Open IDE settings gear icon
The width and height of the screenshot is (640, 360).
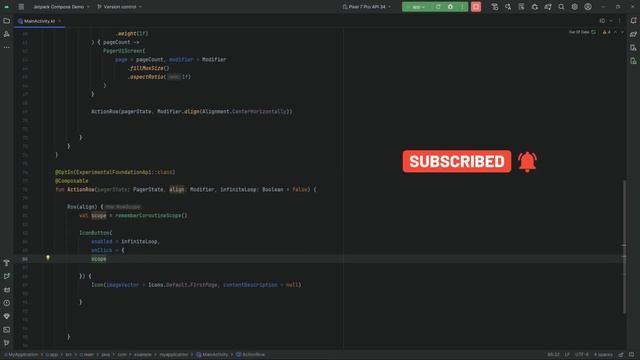point(575,7)
